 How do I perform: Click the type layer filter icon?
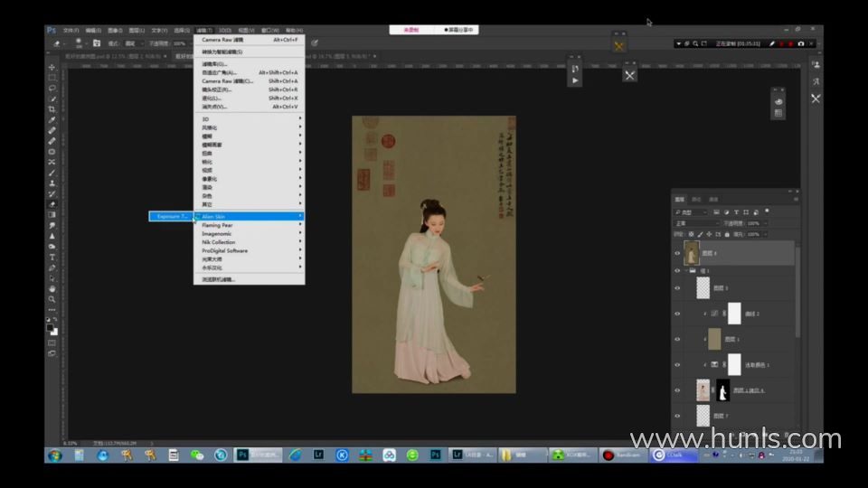[736, 211]
